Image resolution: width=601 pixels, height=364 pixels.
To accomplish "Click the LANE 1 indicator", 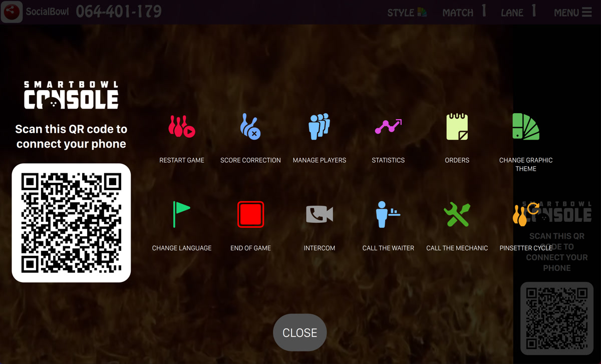I will point(519,13).
